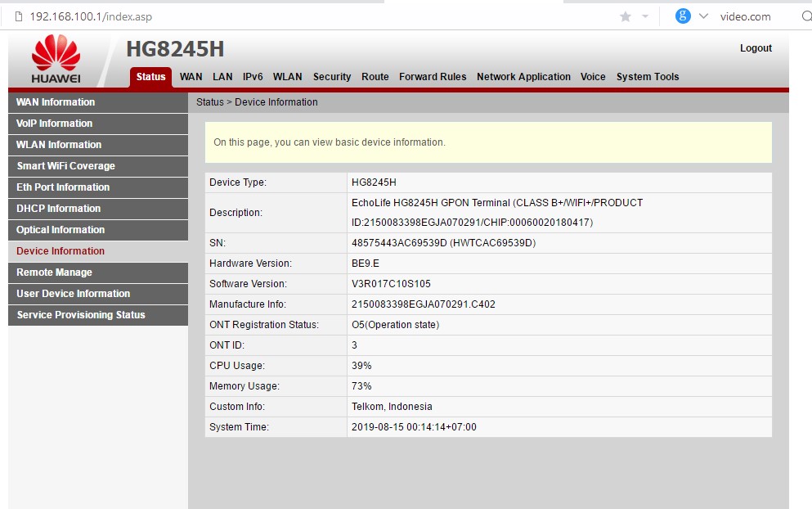Screen dimensions: 812x509
Task: Open DHCP Information sidebar item
Action: pos(98,209)
